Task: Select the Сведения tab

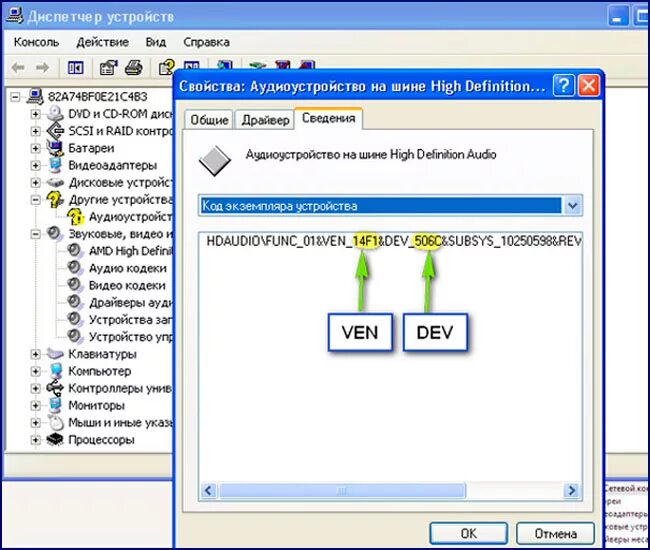Action: click(328, 118)
